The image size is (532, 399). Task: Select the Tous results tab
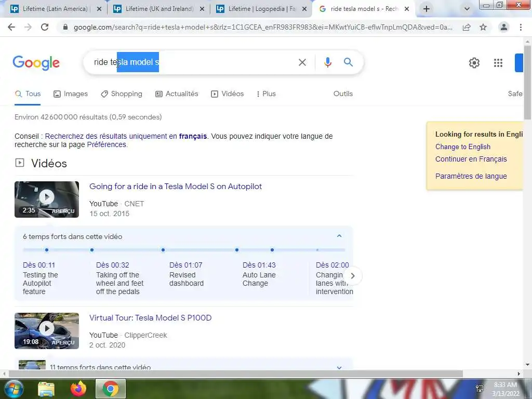point(28,94)
